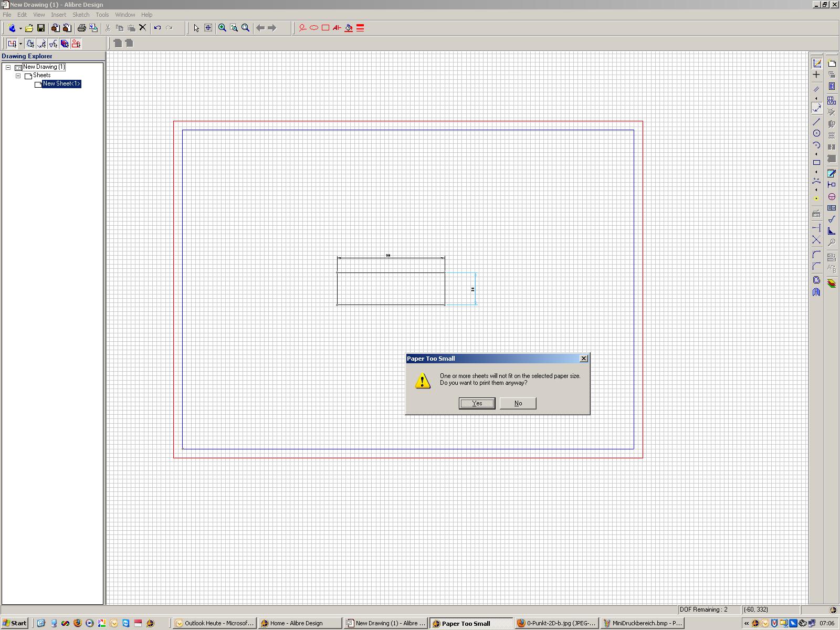Click the red line weight icon
Screen dimensions: 840x630
coord(360,28)
